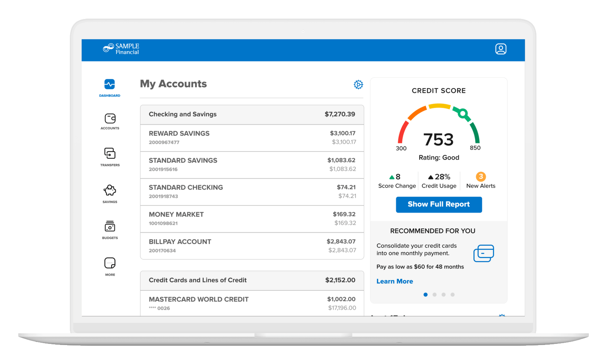Image resolution: width=607 pixels, height=364 pixels.
Task: Click the credit score gauge
Action: click(439, 129)
